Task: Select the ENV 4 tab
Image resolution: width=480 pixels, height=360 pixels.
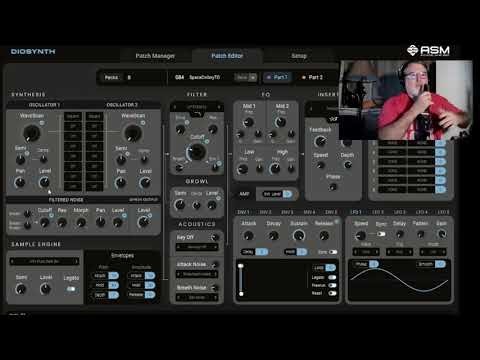Action: tap(309, 212)
